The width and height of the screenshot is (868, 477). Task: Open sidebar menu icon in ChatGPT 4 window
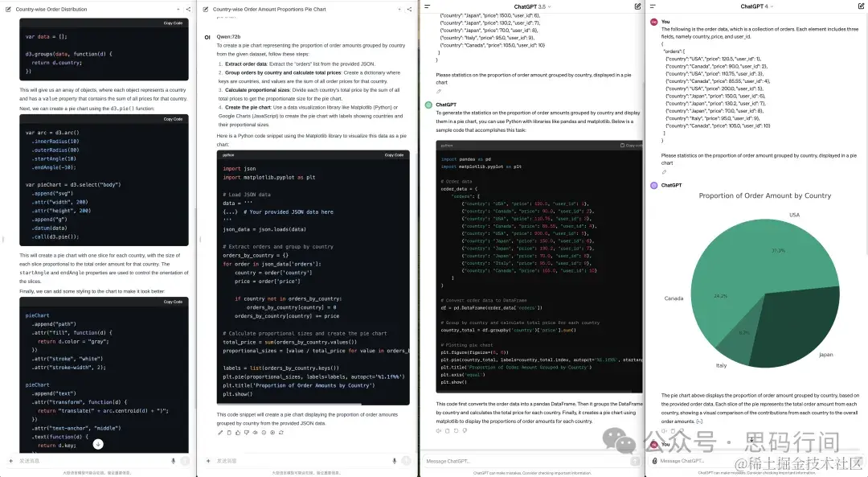[x=653, y=6]
